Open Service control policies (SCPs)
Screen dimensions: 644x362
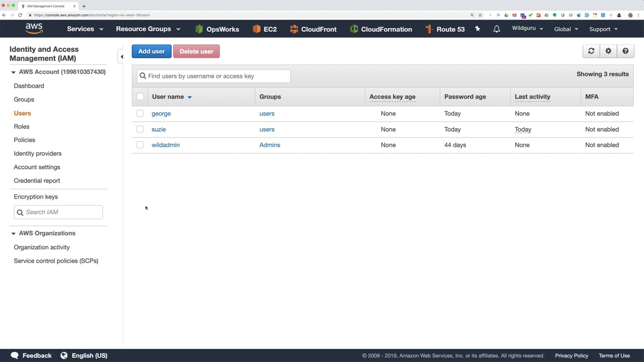click(x=56, y=261)
